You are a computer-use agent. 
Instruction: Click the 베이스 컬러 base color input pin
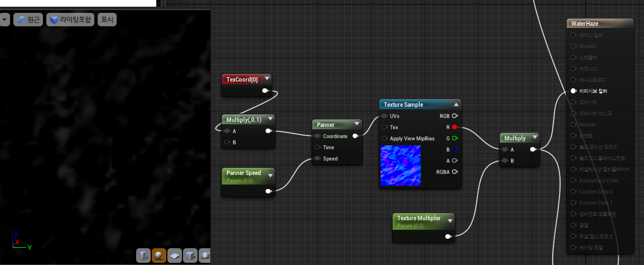574,35
